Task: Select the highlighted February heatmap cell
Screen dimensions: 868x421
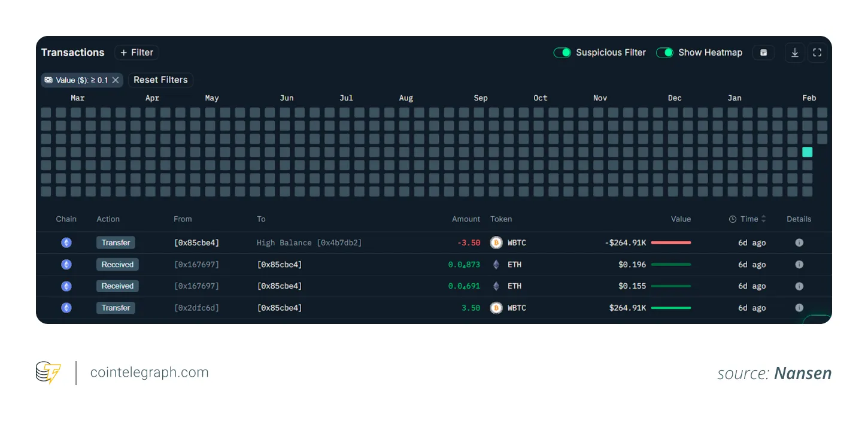Action: 807,152
